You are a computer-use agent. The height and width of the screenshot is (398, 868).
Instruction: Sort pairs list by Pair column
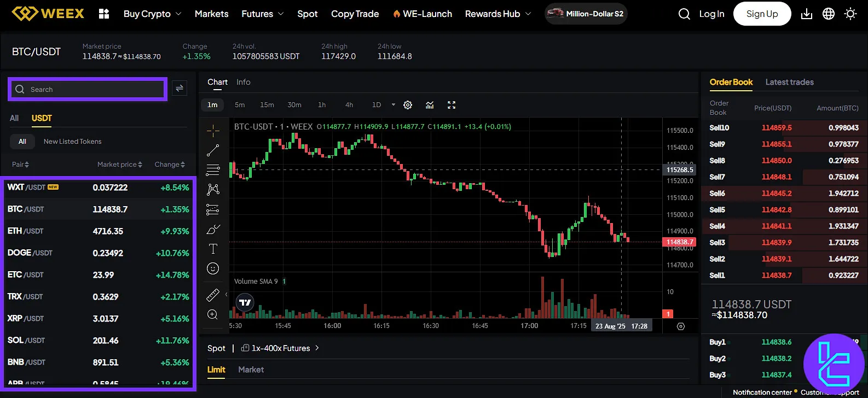pos(21,165)
